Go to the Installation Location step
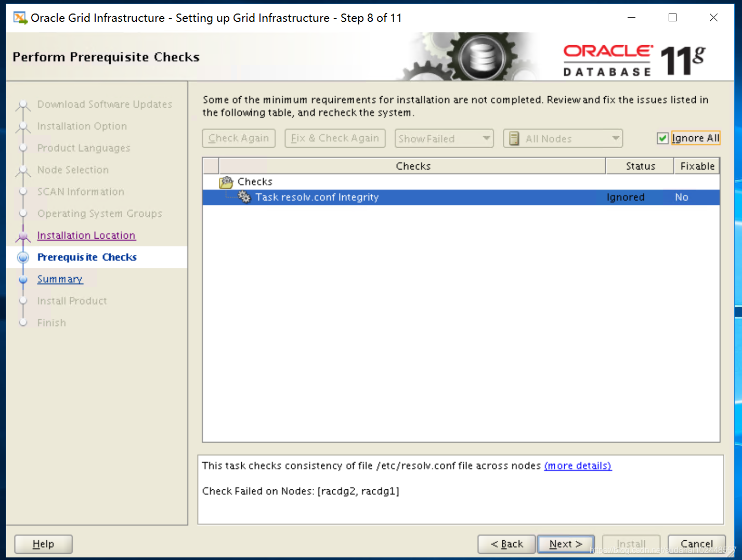Viewport: 742px width, 560px height. [x=86, y=236]
